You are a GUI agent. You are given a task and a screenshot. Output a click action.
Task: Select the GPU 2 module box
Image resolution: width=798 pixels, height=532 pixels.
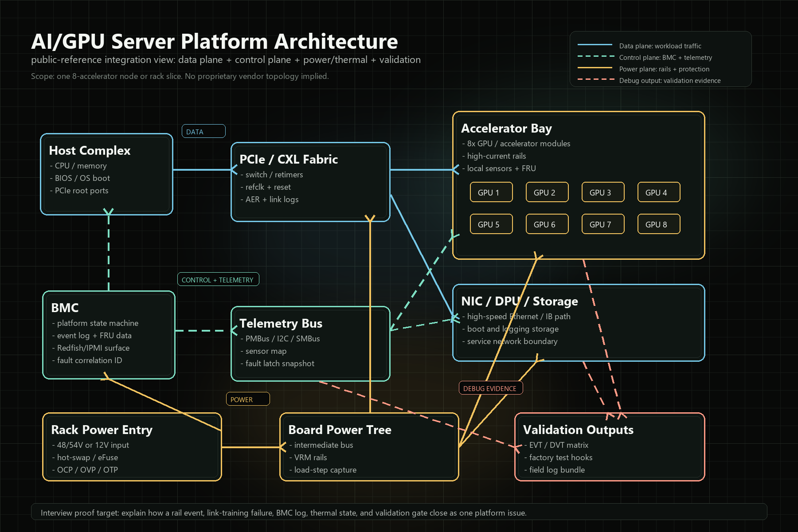point(547,192)
